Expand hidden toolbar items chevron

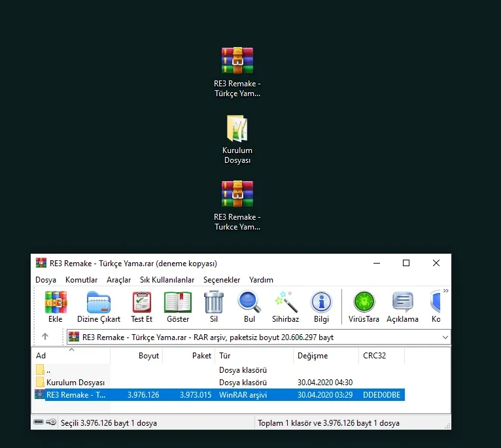tap(446, 291)
